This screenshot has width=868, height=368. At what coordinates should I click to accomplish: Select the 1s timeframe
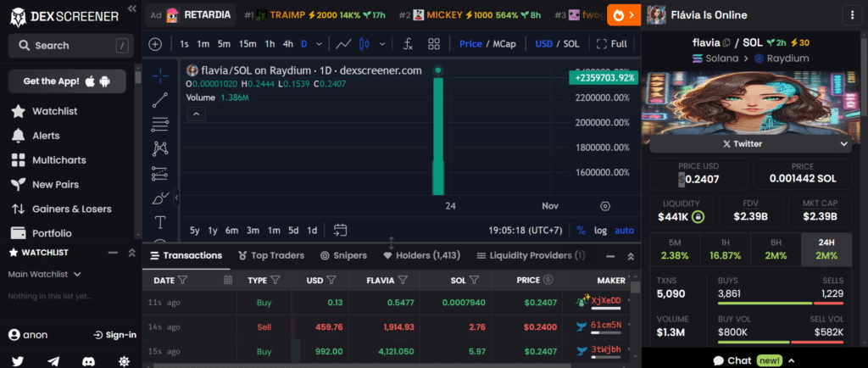point(184,44)
